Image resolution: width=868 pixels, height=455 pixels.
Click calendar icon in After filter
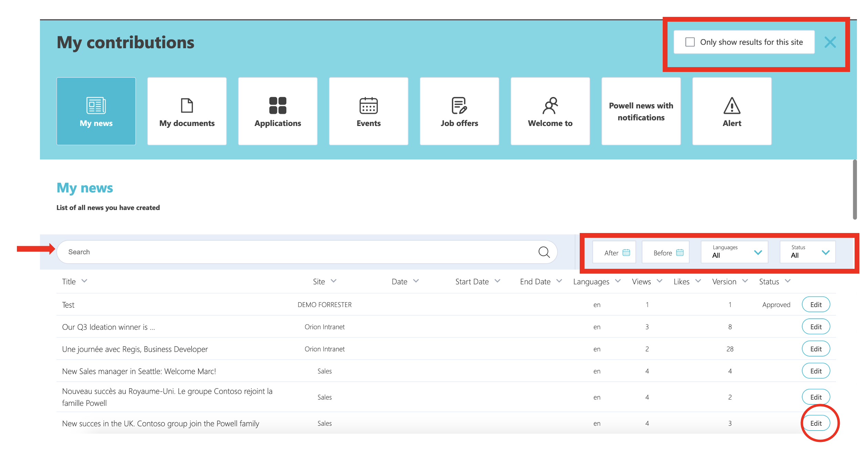[x=626, y=253]
